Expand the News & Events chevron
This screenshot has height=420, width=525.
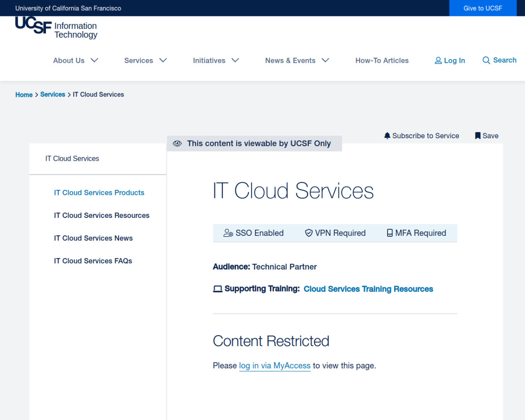pos(326,60)
